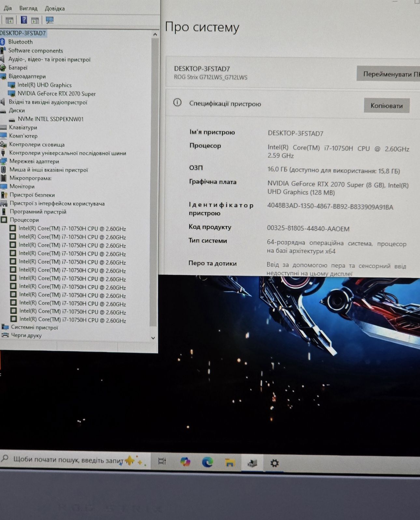Open the Дія menu in Device Manager
Screen dimensions: 420x520
point(7,8)
